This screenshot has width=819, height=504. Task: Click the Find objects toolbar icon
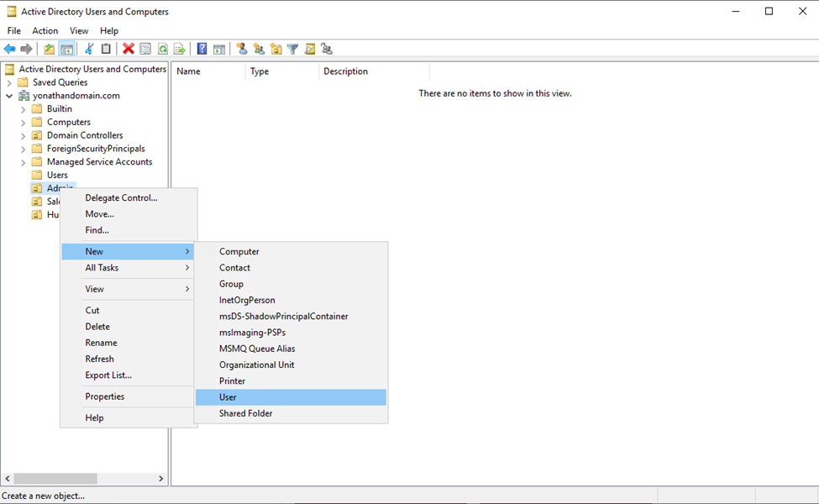310,49
